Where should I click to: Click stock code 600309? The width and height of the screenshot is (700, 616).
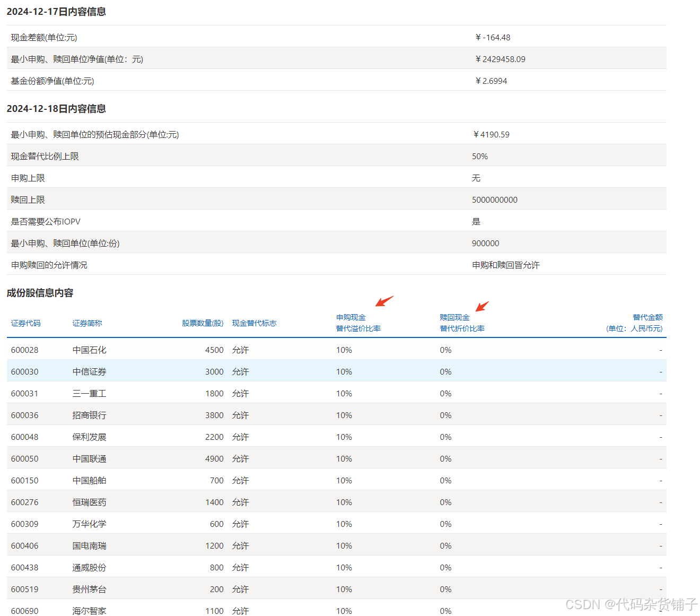coord(24,524)
